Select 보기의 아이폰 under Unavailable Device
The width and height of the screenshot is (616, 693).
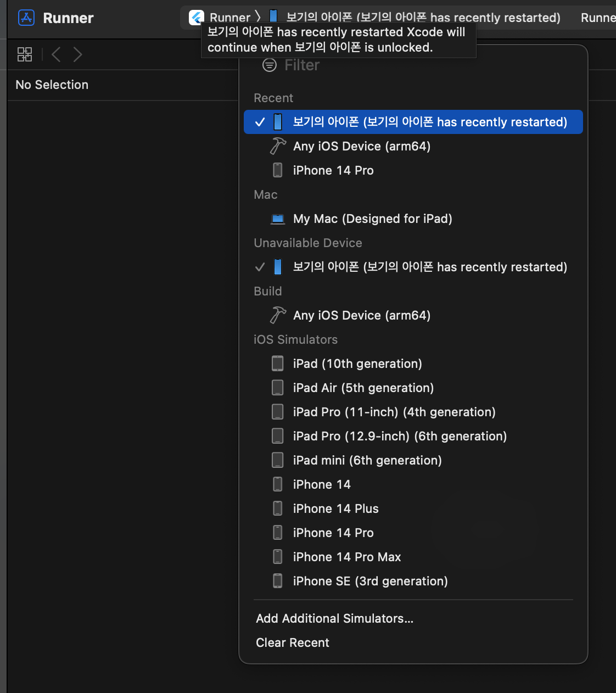(413, 267)
